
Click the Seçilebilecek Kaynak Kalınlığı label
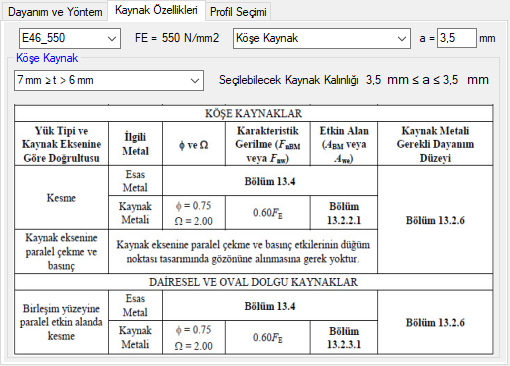pyautogui.click(x=288, y=80)
